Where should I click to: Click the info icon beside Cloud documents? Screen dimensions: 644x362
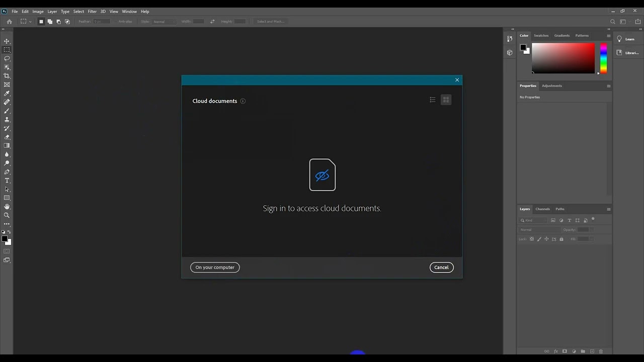pyautogui.click(x=243, y=101)
